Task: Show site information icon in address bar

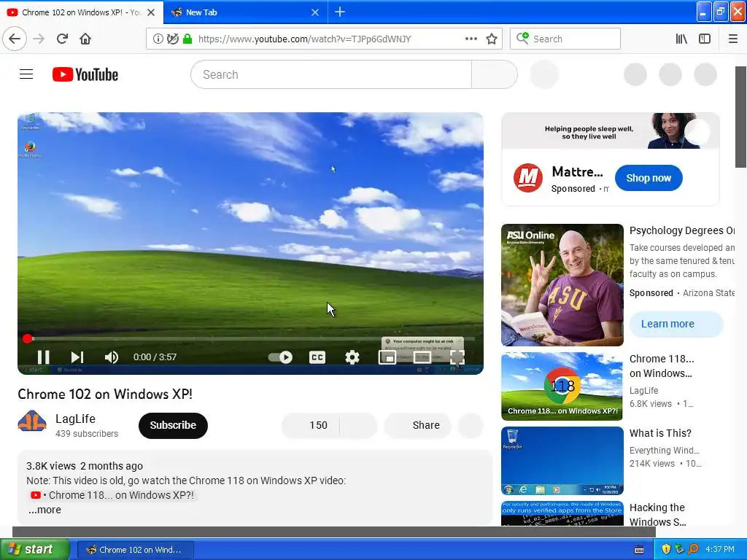Action: (x=158, y=39)
